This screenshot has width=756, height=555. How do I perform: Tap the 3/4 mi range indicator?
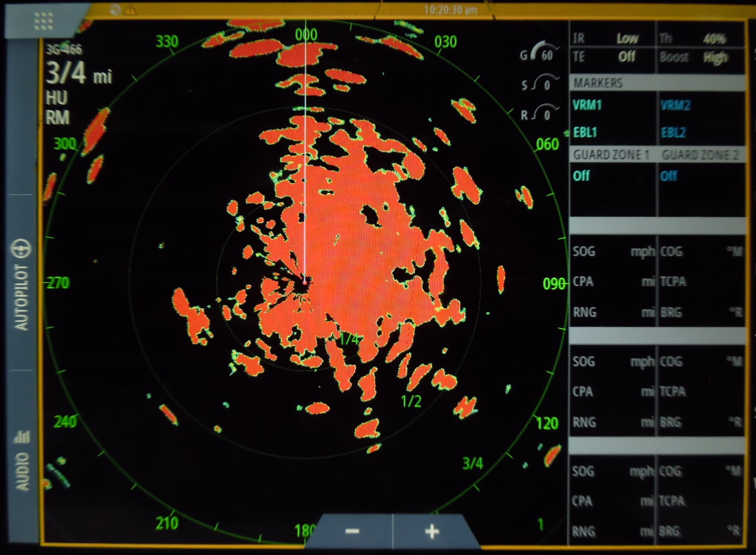(79, 73)
